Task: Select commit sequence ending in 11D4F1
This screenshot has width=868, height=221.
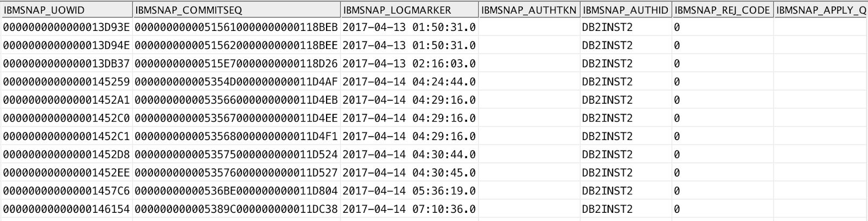Action: 237,136
